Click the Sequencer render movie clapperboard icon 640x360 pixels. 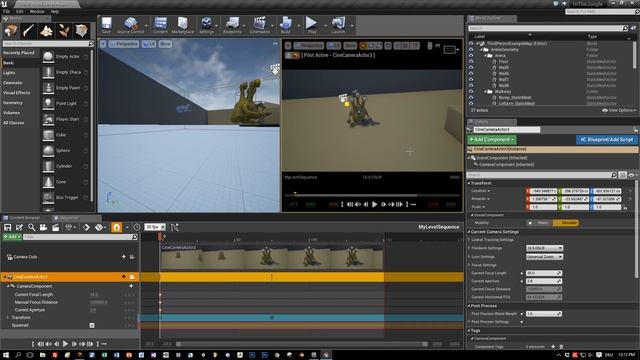55,227
